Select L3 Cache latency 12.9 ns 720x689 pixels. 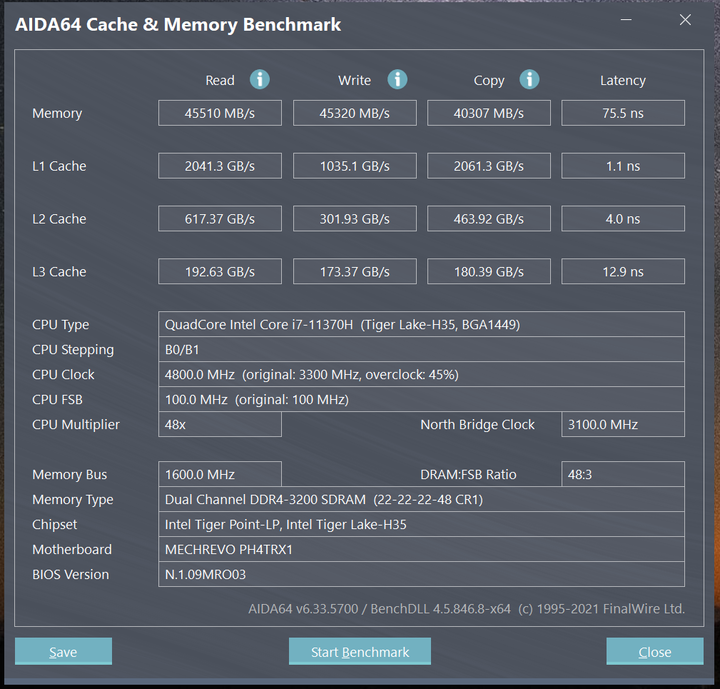pyautogui.click(x=623, y=271)
